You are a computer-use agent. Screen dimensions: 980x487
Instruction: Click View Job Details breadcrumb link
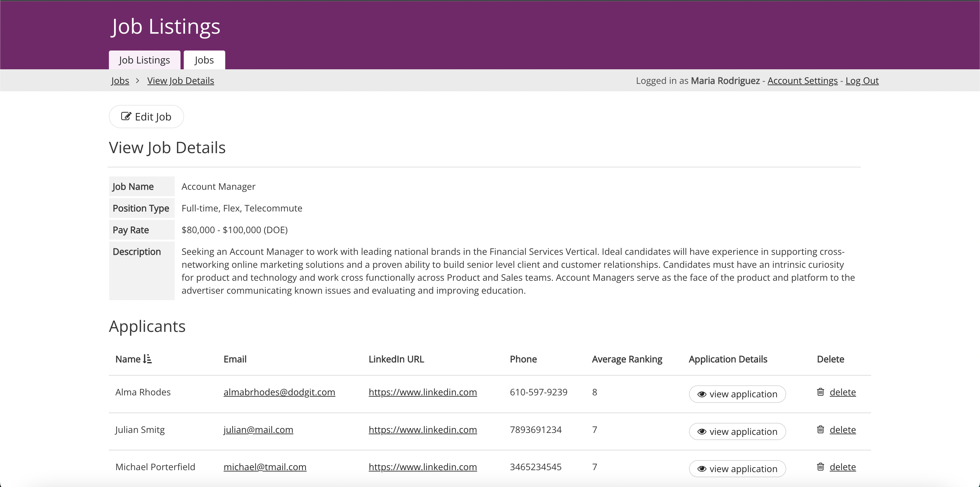(x=180, y=81)
